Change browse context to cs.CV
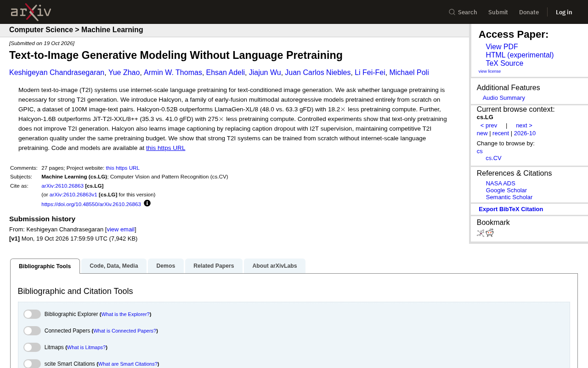The width and height of the screenshot is (588, 368). point(493,158)
